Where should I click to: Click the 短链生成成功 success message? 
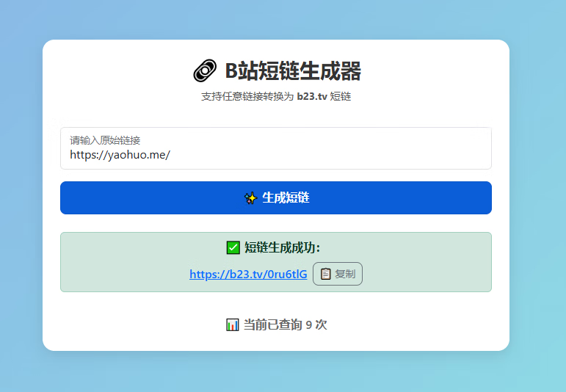click(x=282, y=247)
